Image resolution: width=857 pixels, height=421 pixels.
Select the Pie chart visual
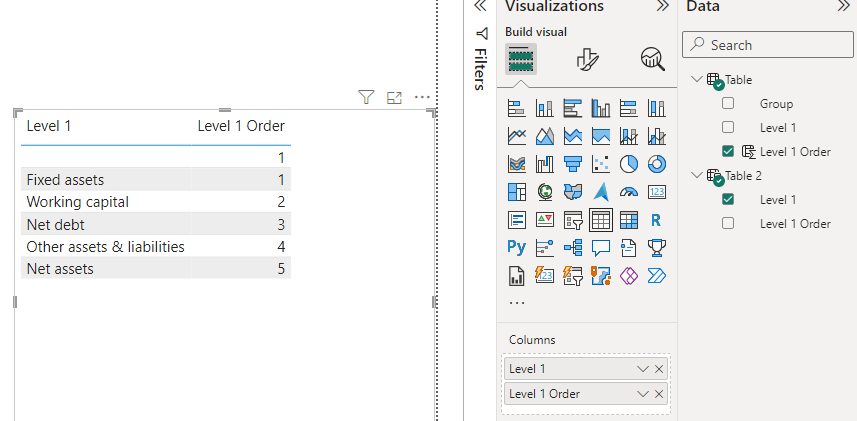629,163
